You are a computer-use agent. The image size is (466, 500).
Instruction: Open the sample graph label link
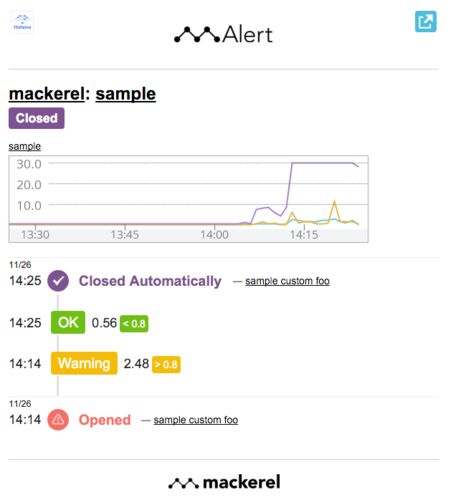pos(25,146)
